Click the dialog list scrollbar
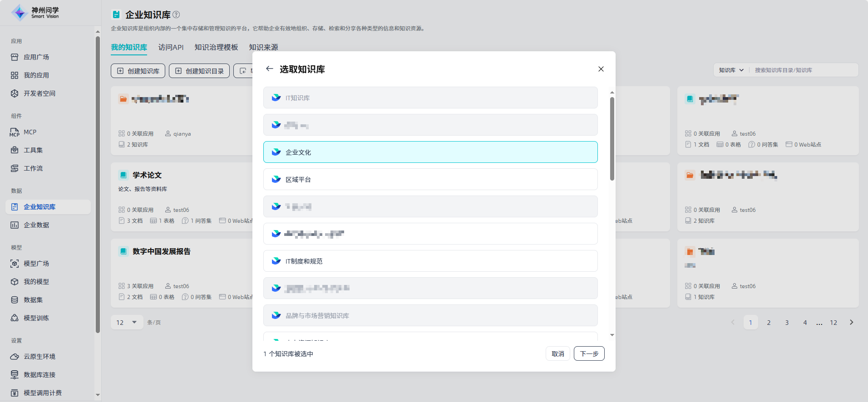868x402 pixels. pyautogui.click(x=612, y=139)
